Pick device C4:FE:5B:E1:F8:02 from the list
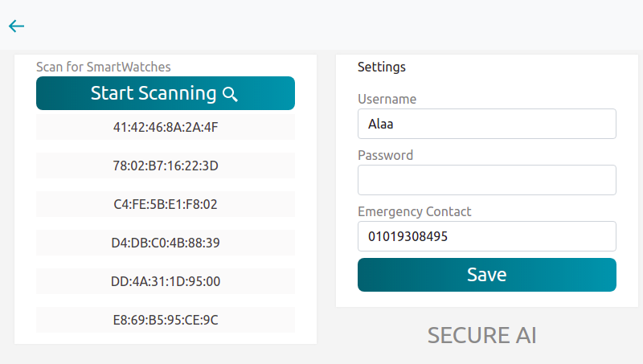Image resolution: width=643 pixels, height=364 pixels. coord(166,204)
